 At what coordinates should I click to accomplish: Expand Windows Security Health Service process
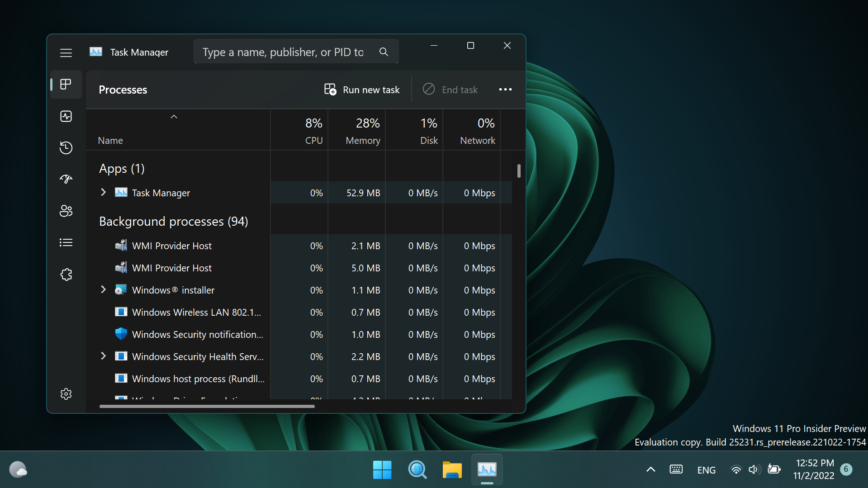click(x=103, y=356)
